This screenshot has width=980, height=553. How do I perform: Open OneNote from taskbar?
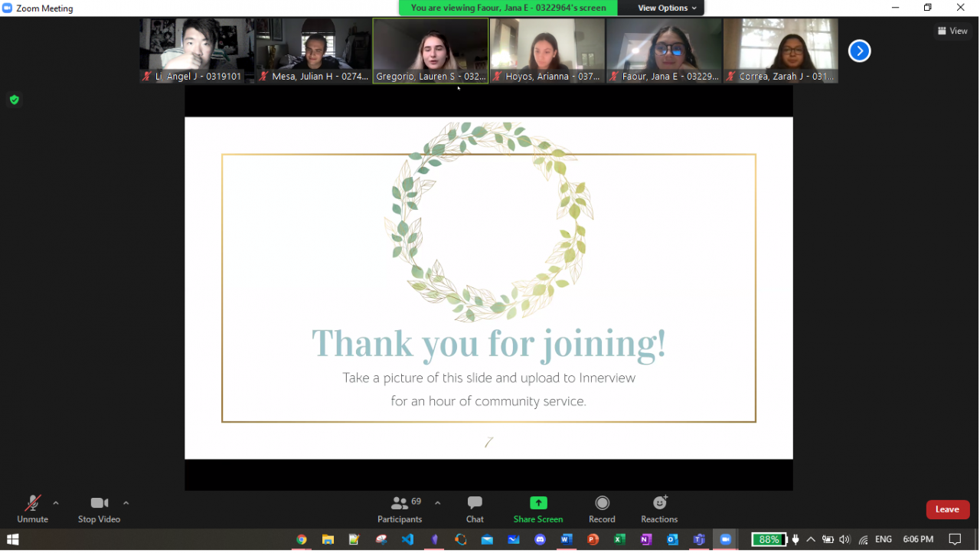646,540
